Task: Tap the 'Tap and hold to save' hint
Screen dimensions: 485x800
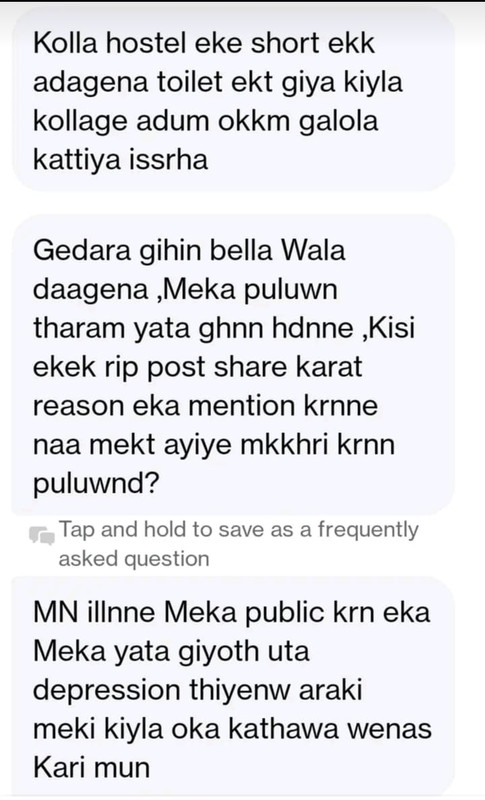Action: click(239, 544)
